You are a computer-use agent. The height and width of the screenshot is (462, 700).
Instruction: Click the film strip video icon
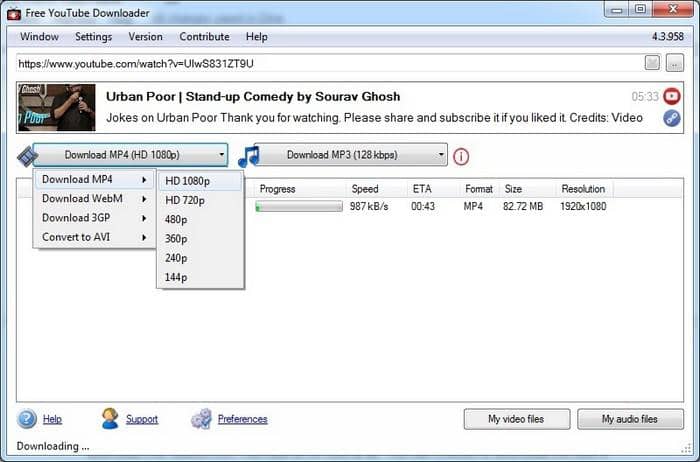[x=27, y=156]
